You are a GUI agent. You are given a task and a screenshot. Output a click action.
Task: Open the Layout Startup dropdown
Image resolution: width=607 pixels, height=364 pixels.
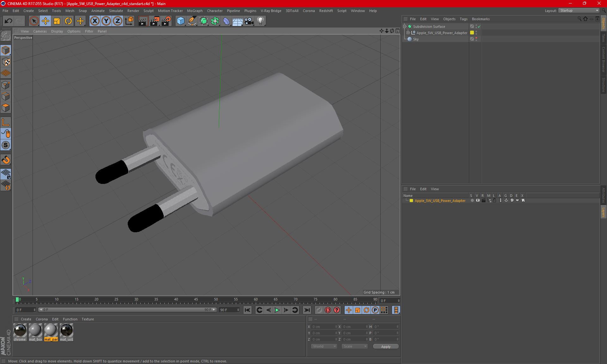579,11
